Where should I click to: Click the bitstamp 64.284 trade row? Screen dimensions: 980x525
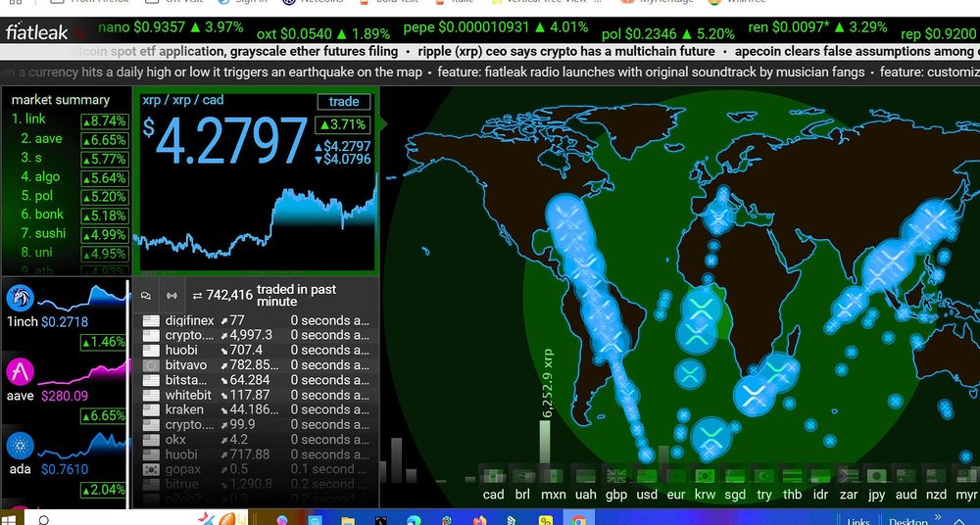(x=256, y=380)
